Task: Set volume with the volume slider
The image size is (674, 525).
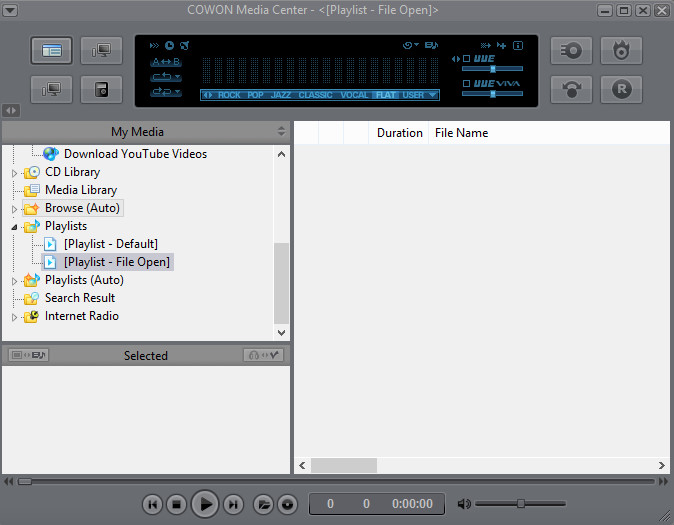Action: click(x=520, y=504)
